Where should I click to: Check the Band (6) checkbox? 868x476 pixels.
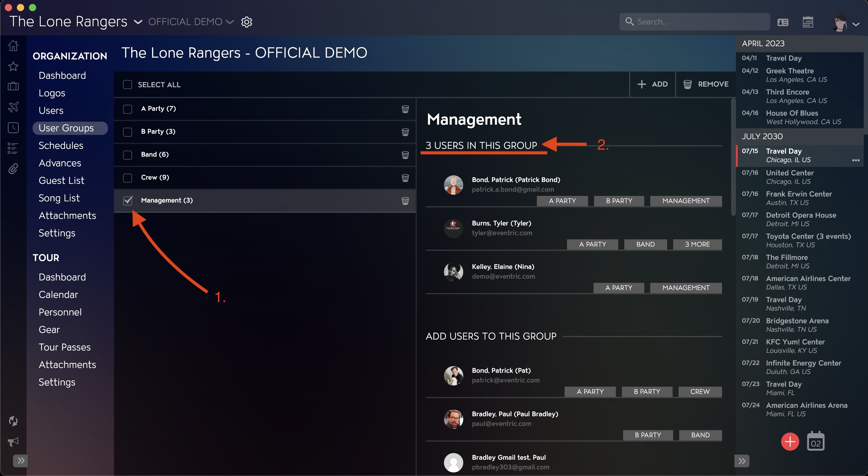(x=127, y=155)
